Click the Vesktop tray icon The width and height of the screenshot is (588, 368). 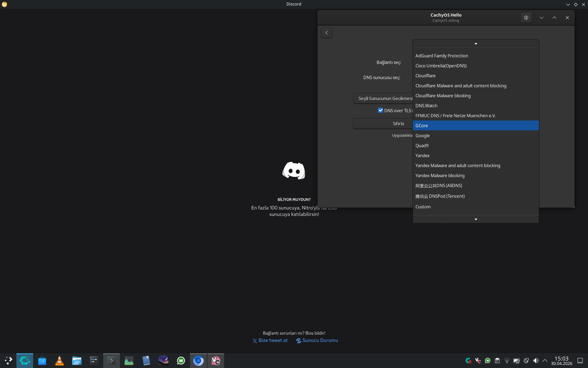[478, 361]
